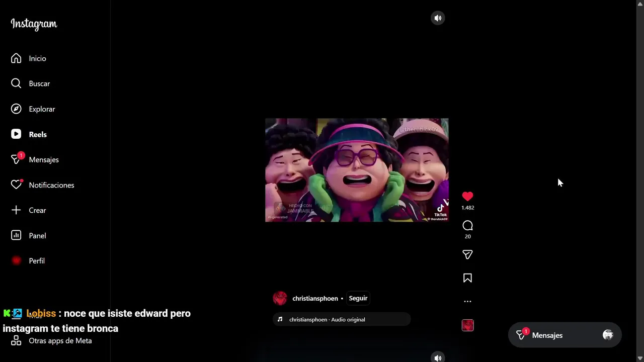The width and height of the screenshot is (644, 362).
Task: Click the page scrollbar up arrow
Action: tap(640, 4)
